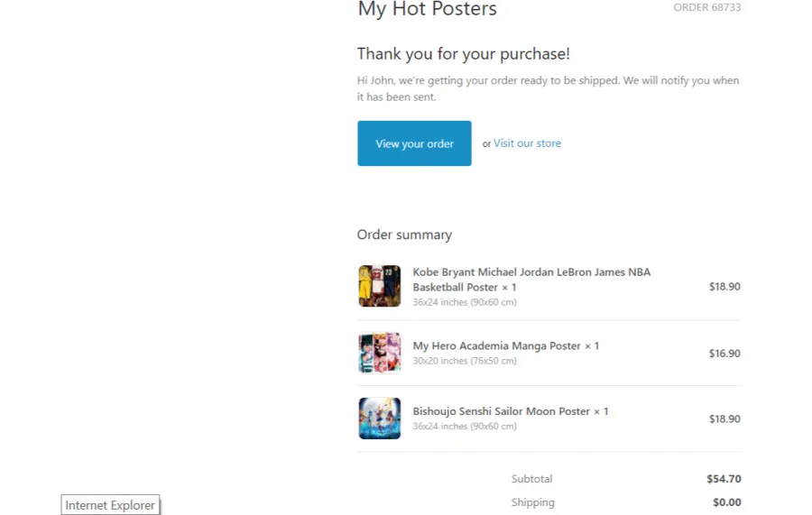Click the View your order button
812x515 pixels.
click(414, 143)
